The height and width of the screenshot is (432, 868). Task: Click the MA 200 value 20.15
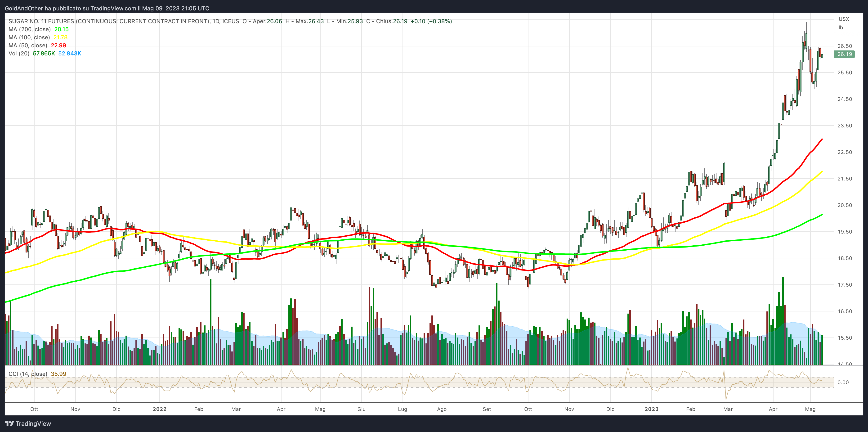click(61, 29)
